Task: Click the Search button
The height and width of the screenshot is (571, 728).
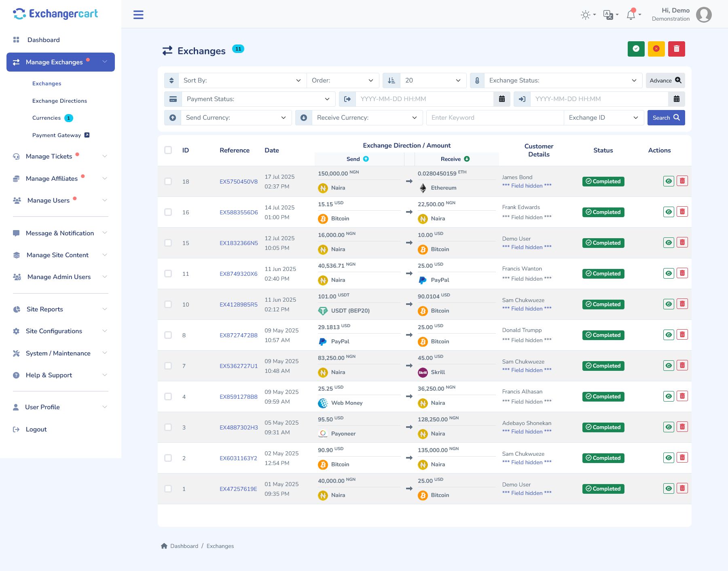Action: pyautogui.click(x=666, y=118)
